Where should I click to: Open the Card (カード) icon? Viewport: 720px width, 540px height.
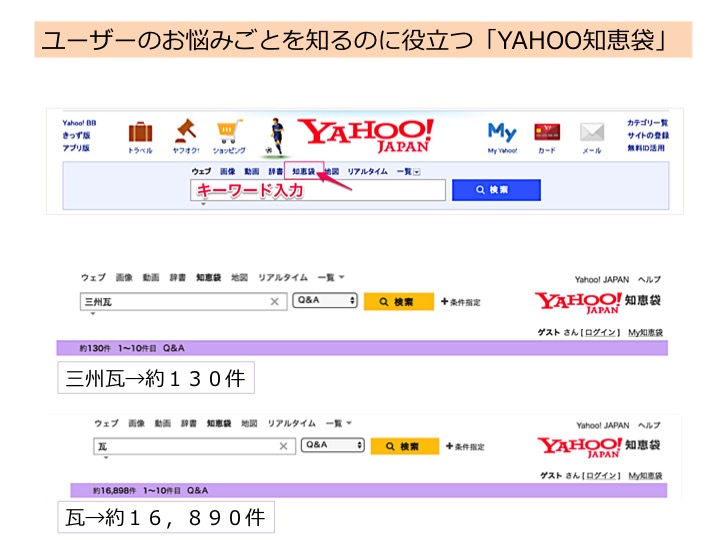tap(547, 132)
